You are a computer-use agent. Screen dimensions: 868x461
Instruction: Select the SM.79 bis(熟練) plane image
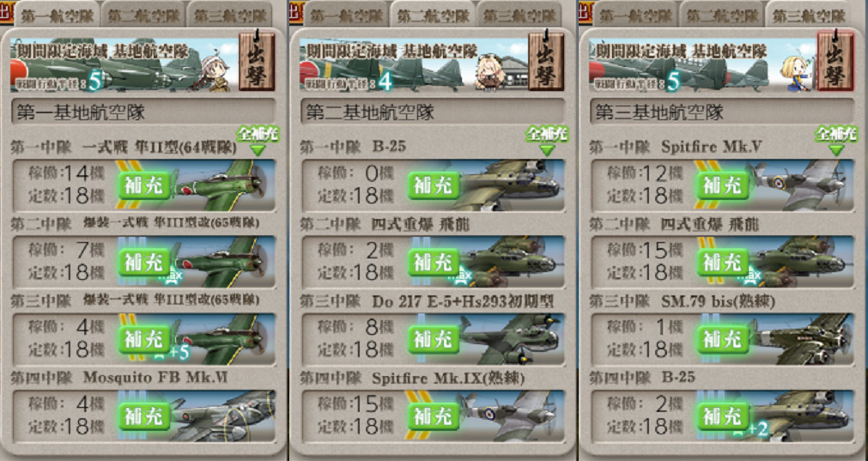tap(800, 339)
